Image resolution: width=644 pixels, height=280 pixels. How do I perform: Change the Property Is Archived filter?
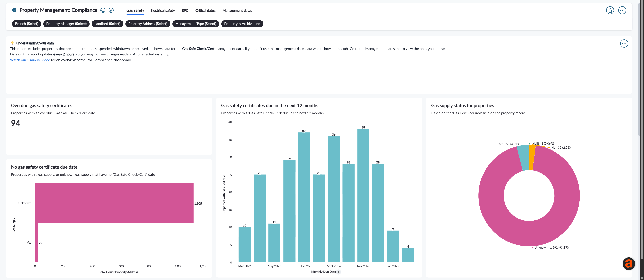coord(242,24)
